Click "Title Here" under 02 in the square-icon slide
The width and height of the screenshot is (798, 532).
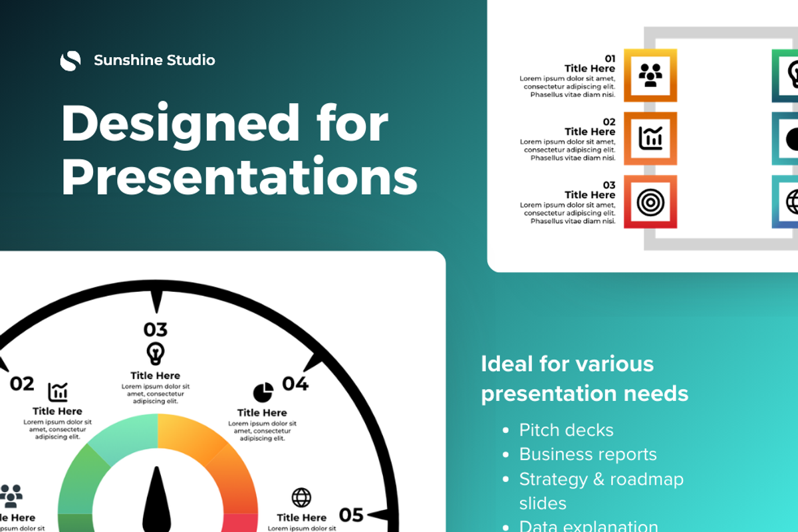(x=590, y=132)
